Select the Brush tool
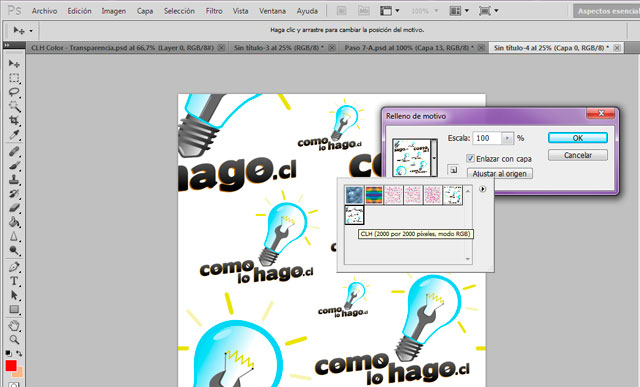 click(x=14, y=165)
